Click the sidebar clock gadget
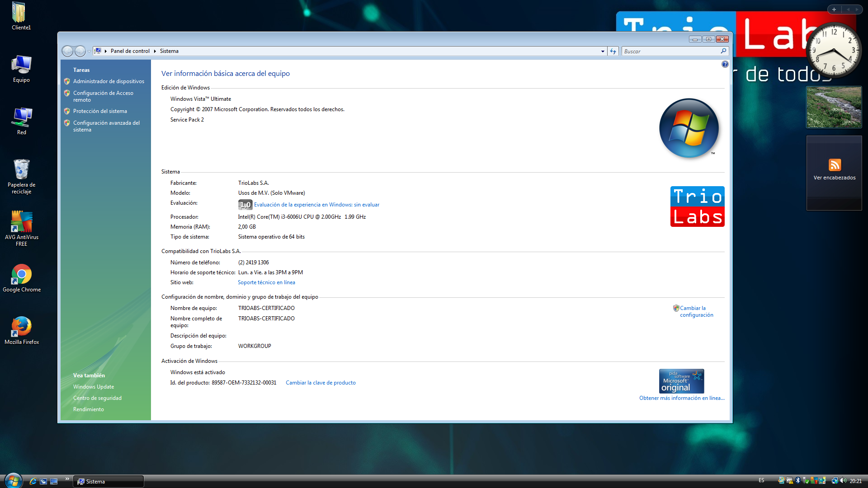 (834, 51)
